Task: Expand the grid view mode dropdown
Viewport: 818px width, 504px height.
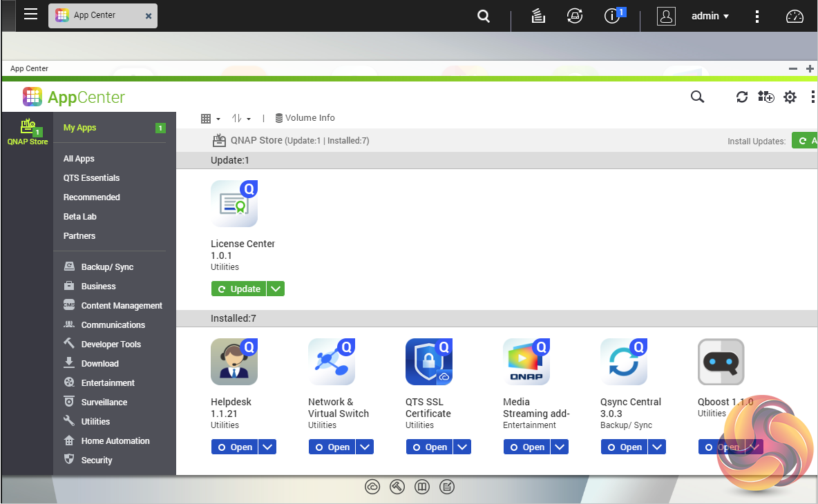Action: [x=210, y=118]
